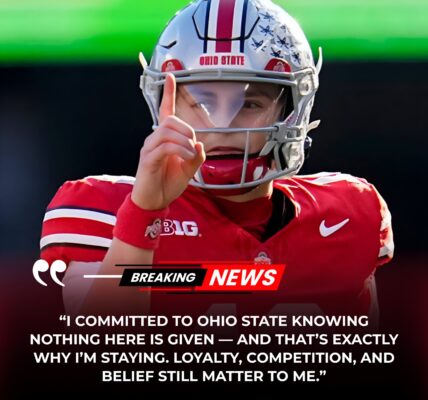Click the small Ohio State logo on the jersey collar
The height and width of the screenshot is (400, 428).
point(262,259)
